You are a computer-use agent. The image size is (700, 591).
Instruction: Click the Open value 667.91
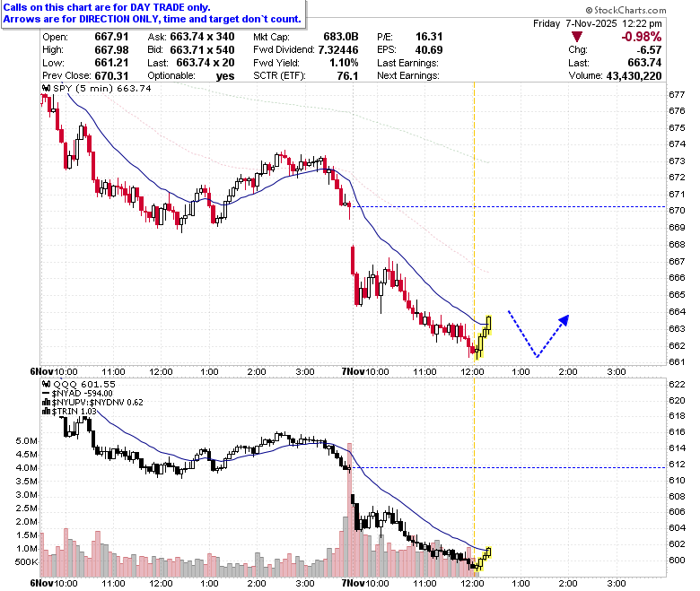pyautogui.click(x=111, y=37)
